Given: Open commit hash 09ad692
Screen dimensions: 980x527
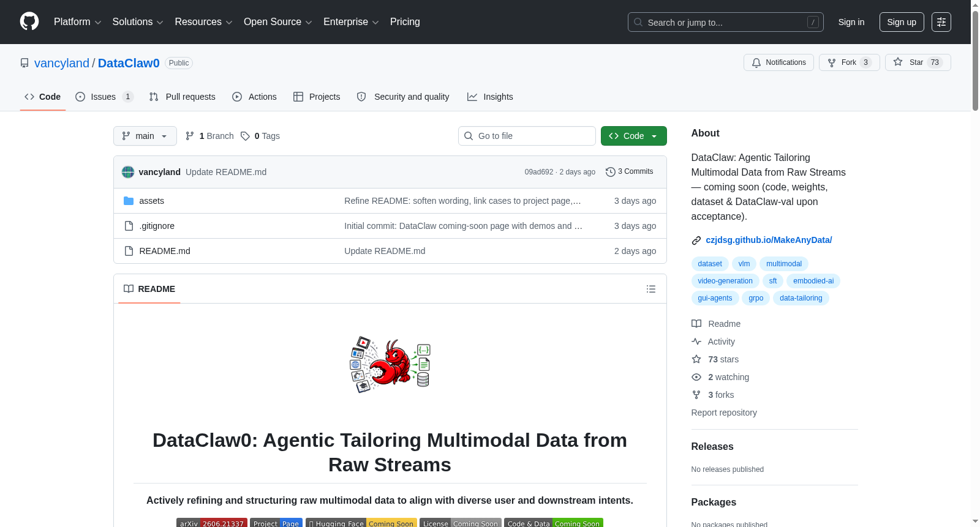Looking at the screenshot, I should pos(538,172).
